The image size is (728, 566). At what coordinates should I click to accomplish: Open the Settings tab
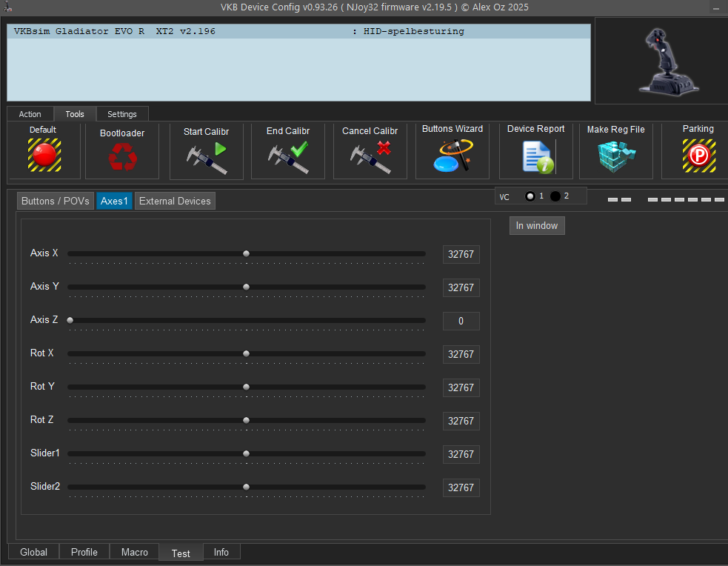pyautogui.click(x=122, y=114)
